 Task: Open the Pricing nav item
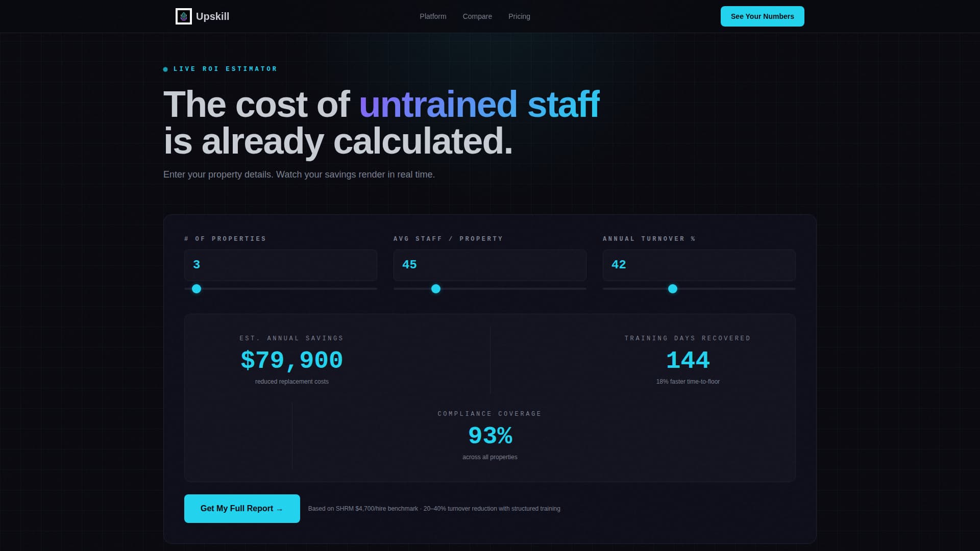point(519,16)
